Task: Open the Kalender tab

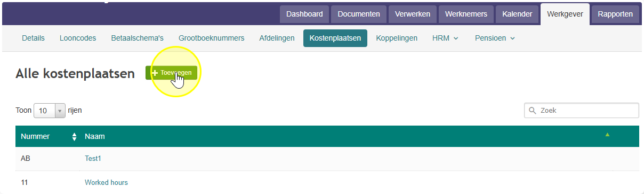Action: [x=517, y=14]
